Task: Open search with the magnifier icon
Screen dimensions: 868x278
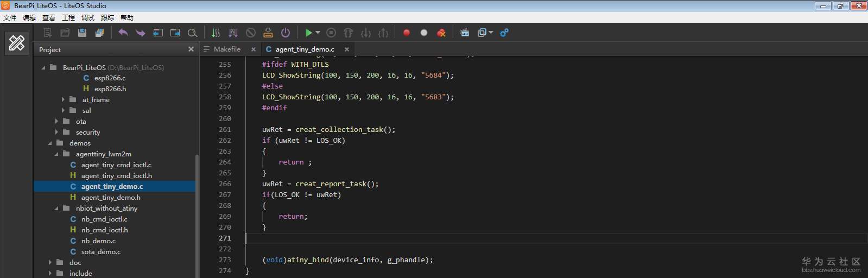Action: (x=192, y=33)
